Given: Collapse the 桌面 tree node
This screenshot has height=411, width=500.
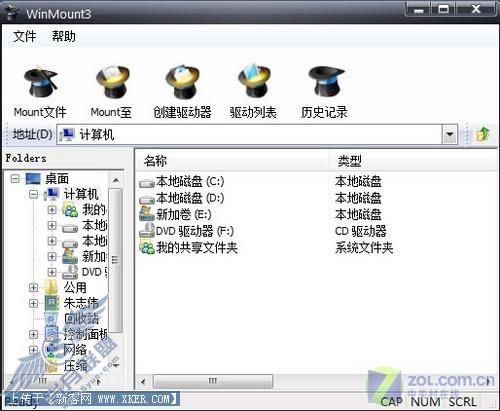Looking at the screenshot, I should pyautogui.click(x=15, y=179).
